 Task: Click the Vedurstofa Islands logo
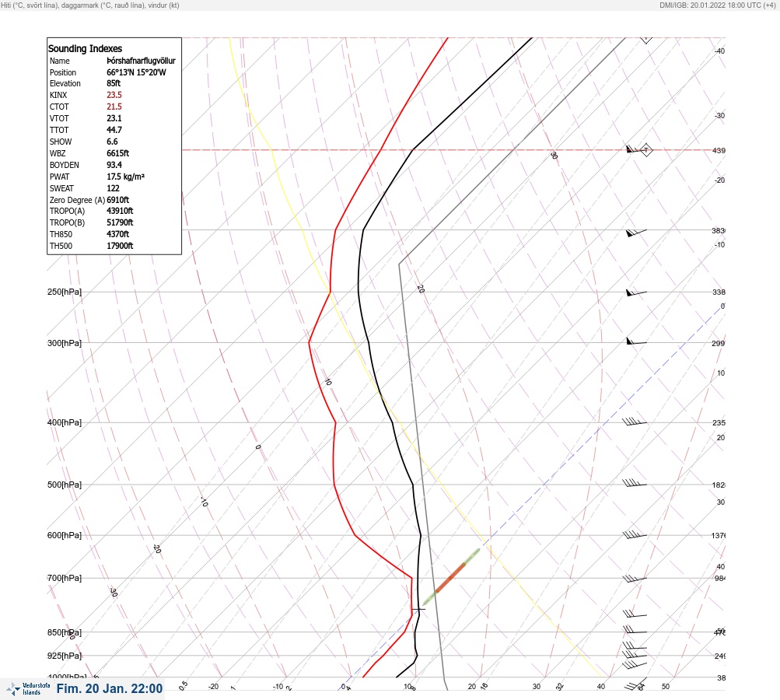click(28, 689)
